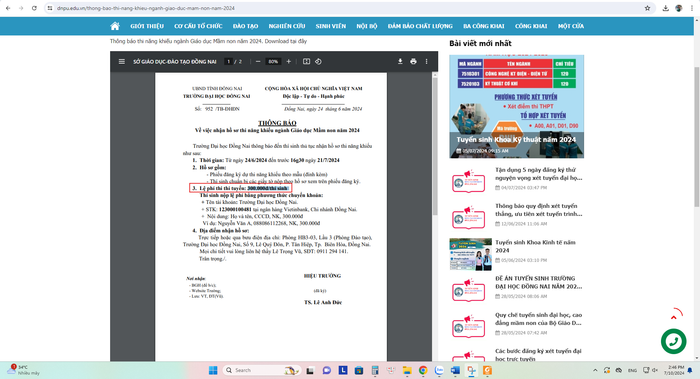Open NỘI BỘ menu
The height and width of the screenshot is (379, 700).
point(367,26)
